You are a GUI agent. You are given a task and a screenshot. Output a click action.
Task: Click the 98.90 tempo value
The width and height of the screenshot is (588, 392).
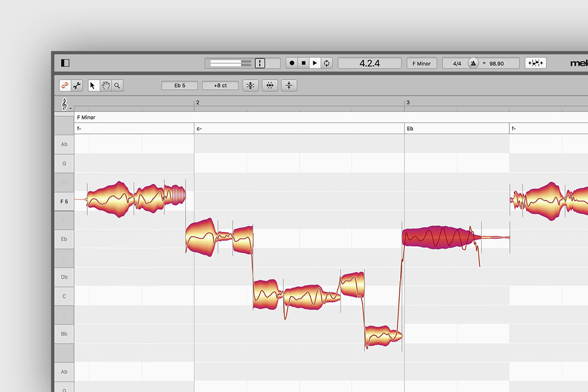click(x=497, y=63)
